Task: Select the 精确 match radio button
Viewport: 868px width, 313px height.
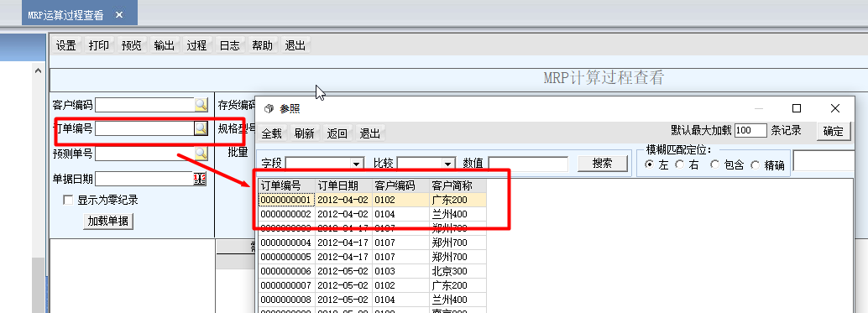Action: [x=755, y=164]
